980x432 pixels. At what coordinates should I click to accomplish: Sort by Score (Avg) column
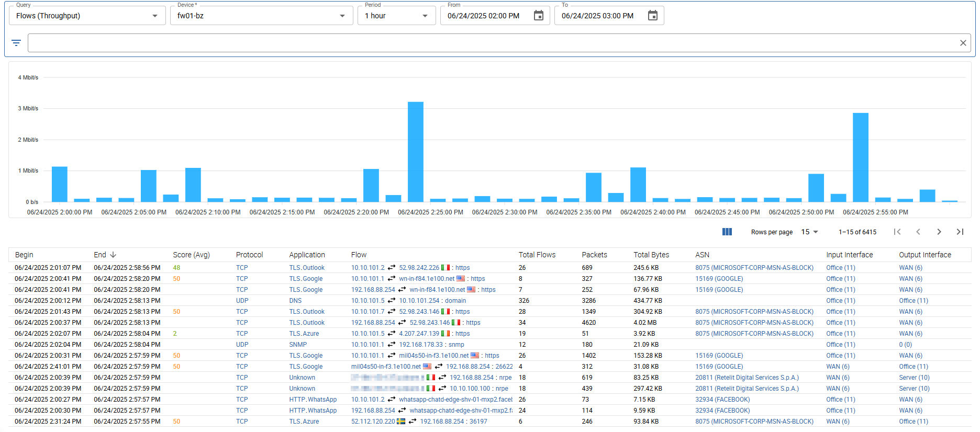point(191,255)
